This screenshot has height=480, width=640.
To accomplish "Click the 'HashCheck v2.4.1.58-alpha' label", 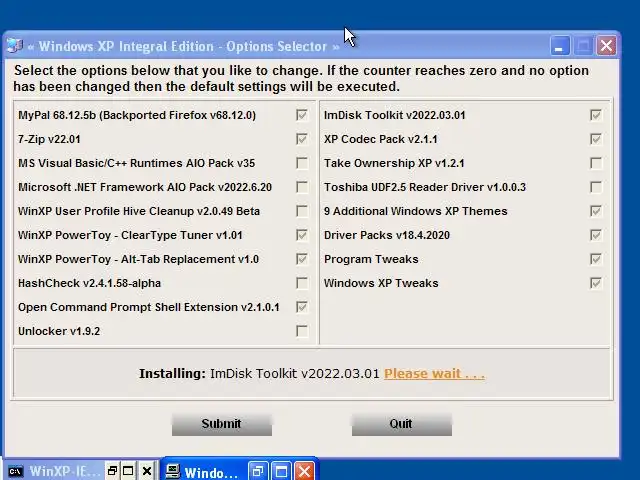I will tap(89, 283).
